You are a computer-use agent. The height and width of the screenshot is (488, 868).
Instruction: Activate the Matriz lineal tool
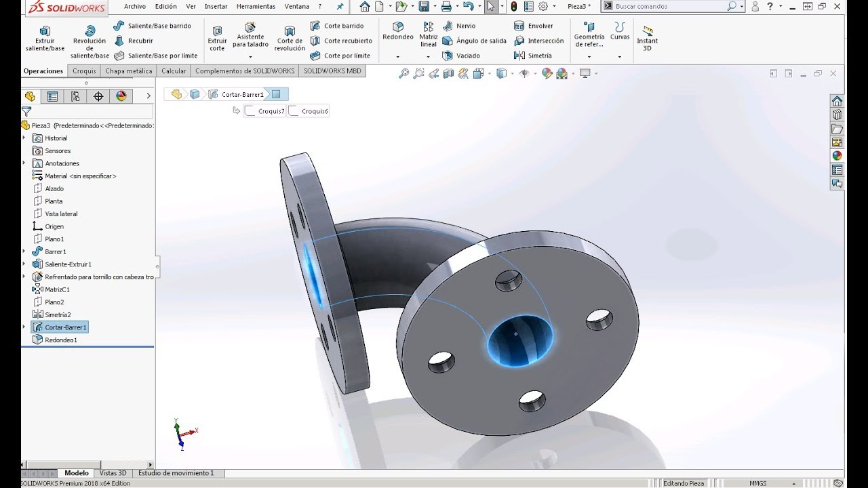point(429,35)
